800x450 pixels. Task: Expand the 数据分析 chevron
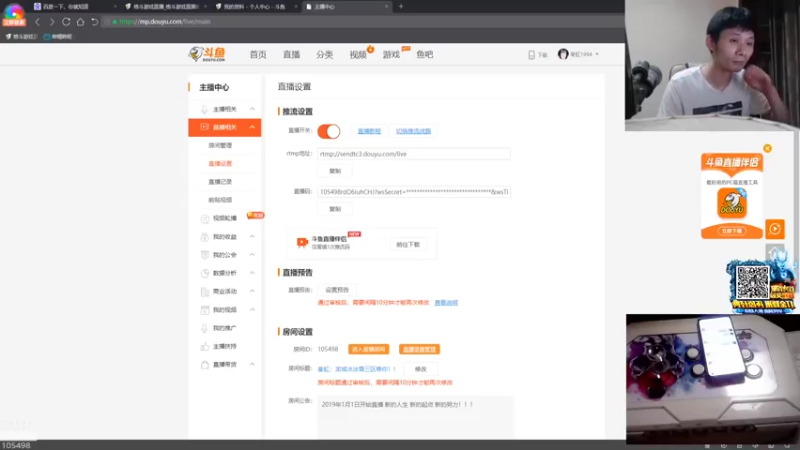point(252,273)
